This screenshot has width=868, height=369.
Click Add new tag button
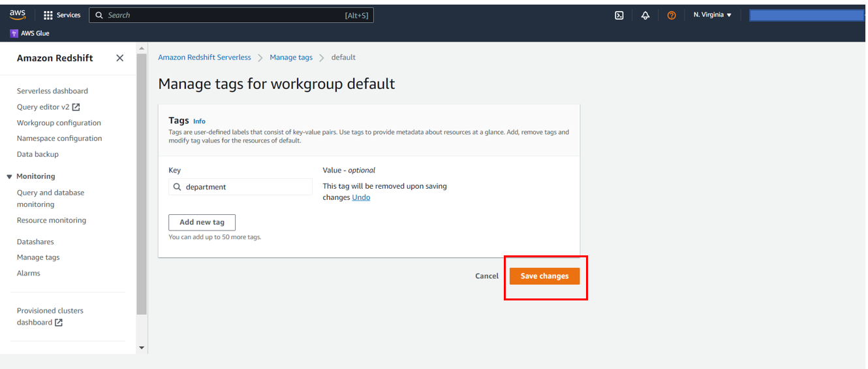tap(202, 222)
